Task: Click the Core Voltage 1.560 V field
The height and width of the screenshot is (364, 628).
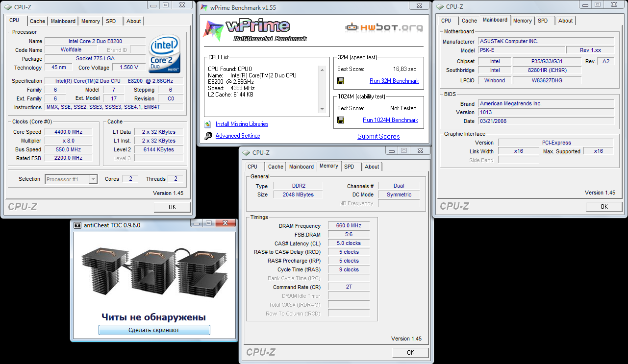Action: click(129, 68)
